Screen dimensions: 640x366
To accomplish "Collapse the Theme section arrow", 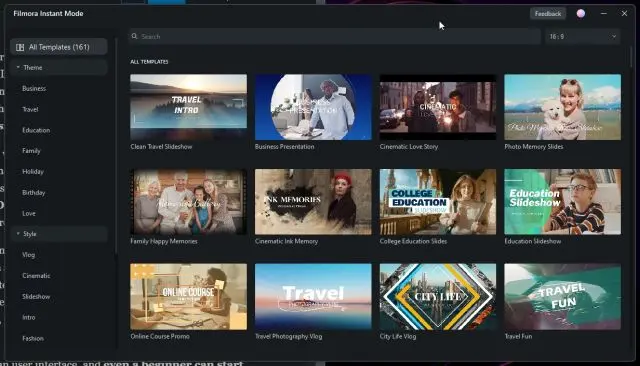I will pyautogui.click(x=18, y=67).
